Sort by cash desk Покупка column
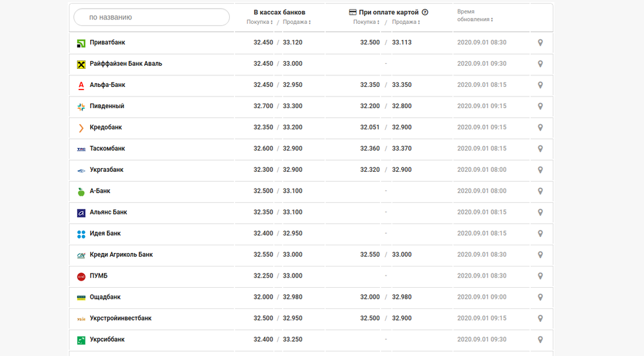Viewport: 644px width, 356px height. click(260, 22)
